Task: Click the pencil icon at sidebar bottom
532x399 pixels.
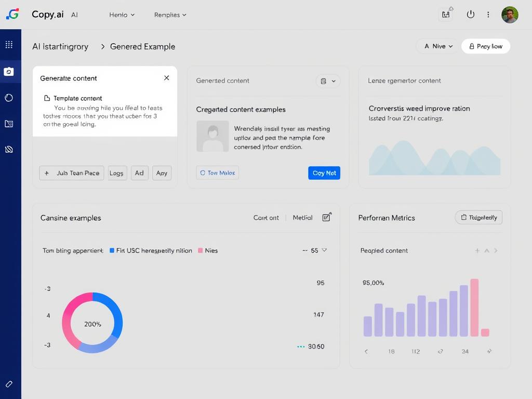Action: pyautogui.click(x=9, y=384)
